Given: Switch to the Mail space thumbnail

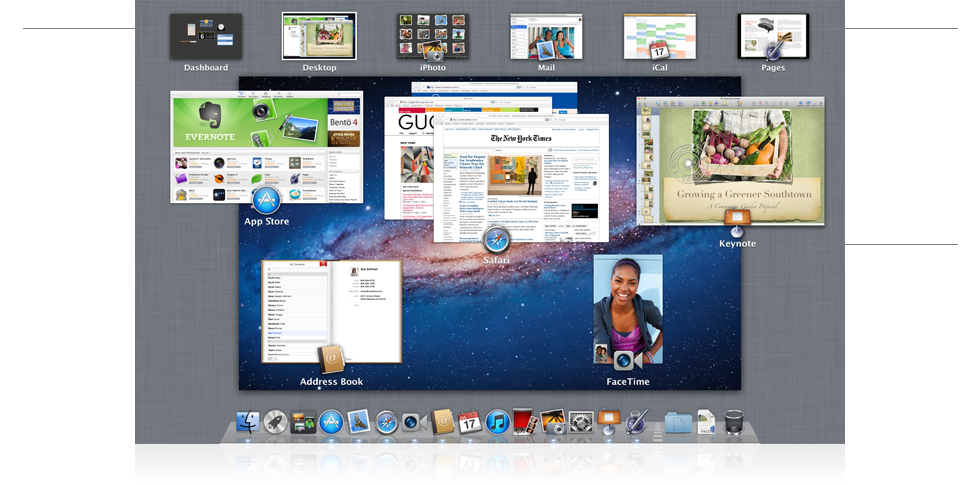Looking at the screenshot, I should tap(546, 37).
